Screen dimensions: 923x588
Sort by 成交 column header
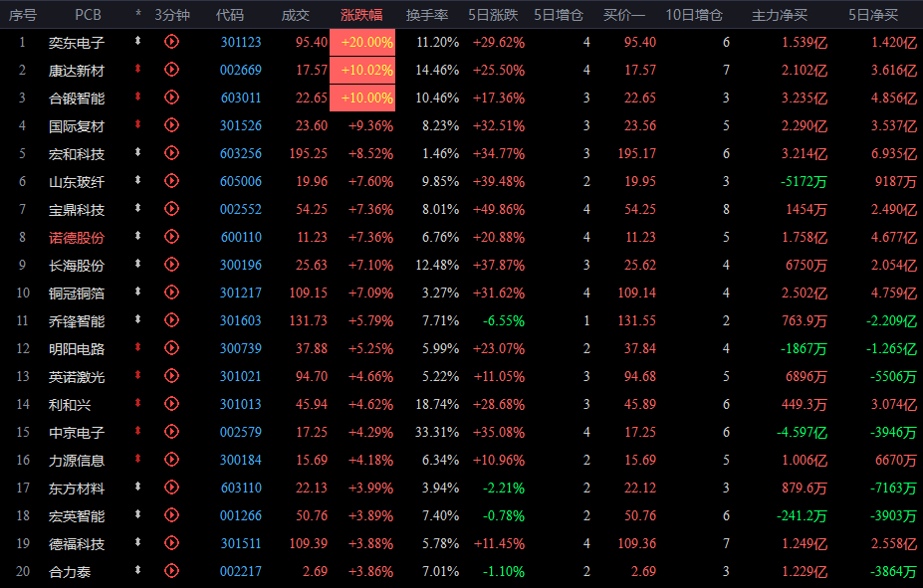click(x=296, y=15)
